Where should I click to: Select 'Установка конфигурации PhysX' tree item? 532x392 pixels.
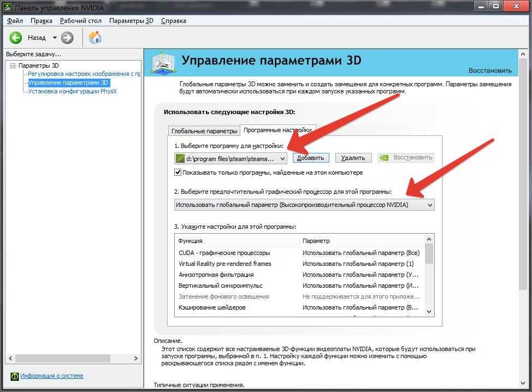pyautogui.click(x=72, y=91)
